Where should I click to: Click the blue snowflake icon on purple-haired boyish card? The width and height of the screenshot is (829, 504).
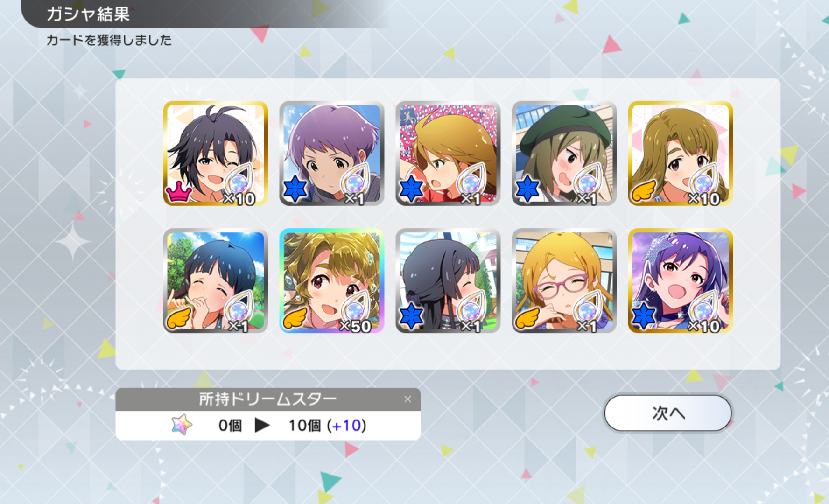pos(295,189)
